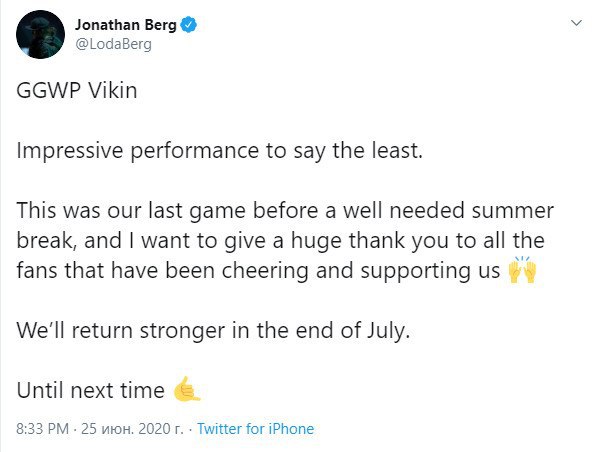The image size is (599, 452).
Task: Click the We'll return stronger sentence
Action: [x=213, y=331]
